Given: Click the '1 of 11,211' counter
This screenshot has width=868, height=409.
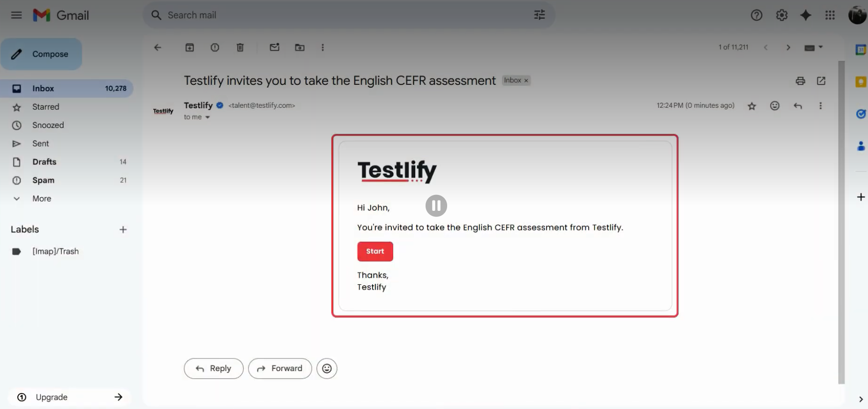Looking at the screenshot, I should tap(733, 47).
